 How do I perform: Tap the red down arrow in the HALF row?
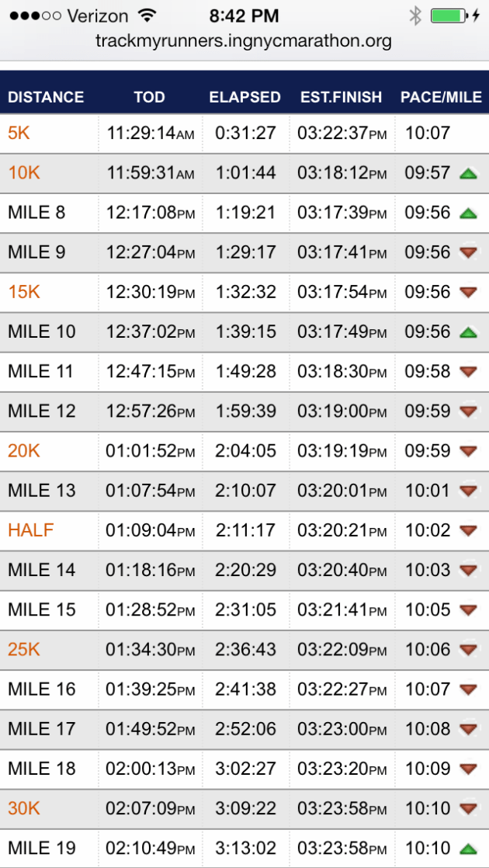(467, 531)
